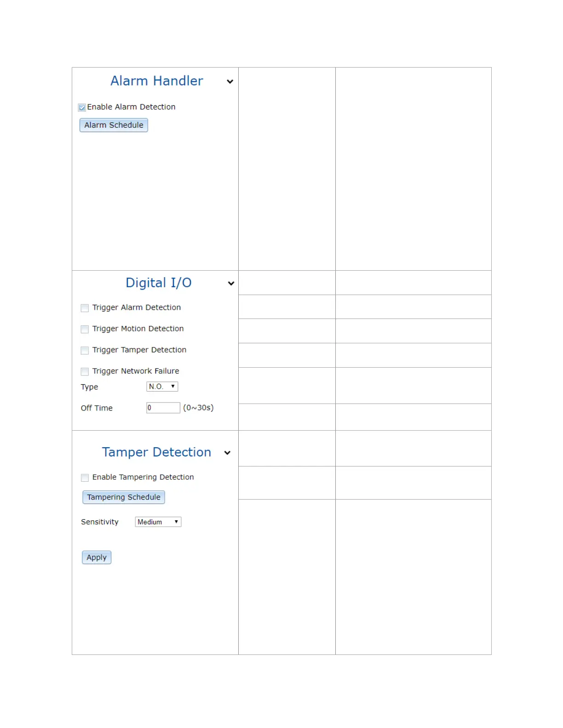Screen dimensions: 563x728
Task: Open the Alarm Schedule button
Action: click(114, 125)
